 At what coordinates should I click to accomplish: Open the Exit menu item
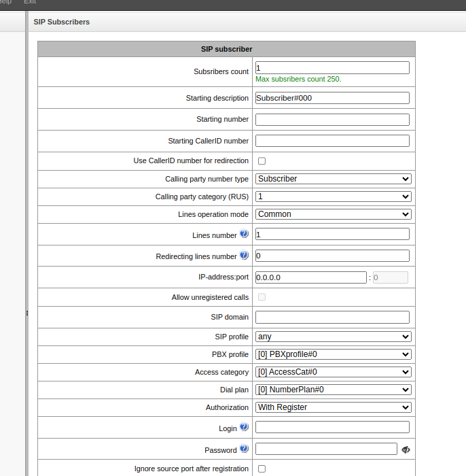[30, 2]
